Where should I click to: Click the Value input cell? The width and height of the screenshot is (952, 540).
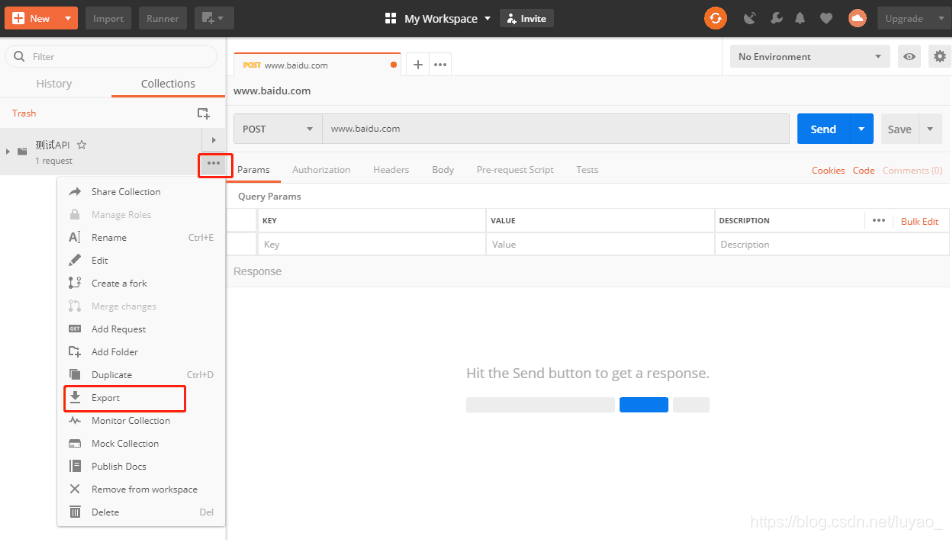[x=600, y=245]
